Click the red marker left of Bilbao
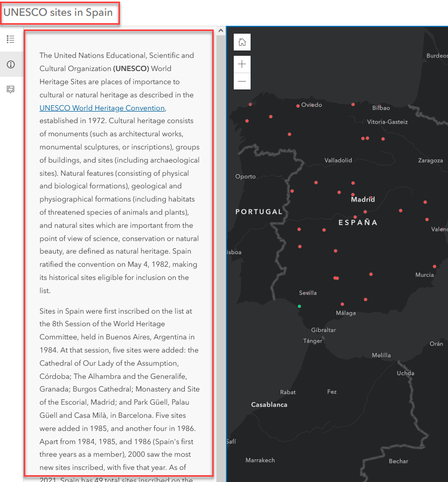Image resolution: width=448 pixels, height=482 pixels. tap(353, 105)
